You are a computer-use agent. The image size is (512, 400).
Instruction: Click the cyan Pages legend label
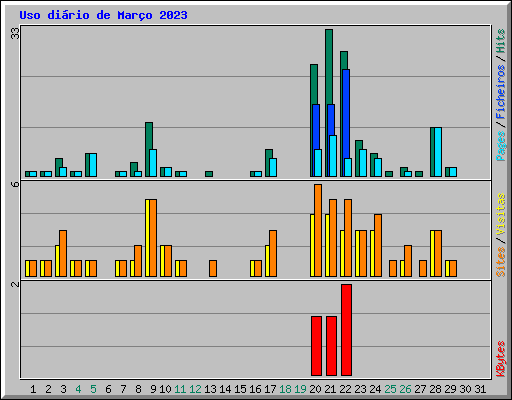click(x=501, y=146)
